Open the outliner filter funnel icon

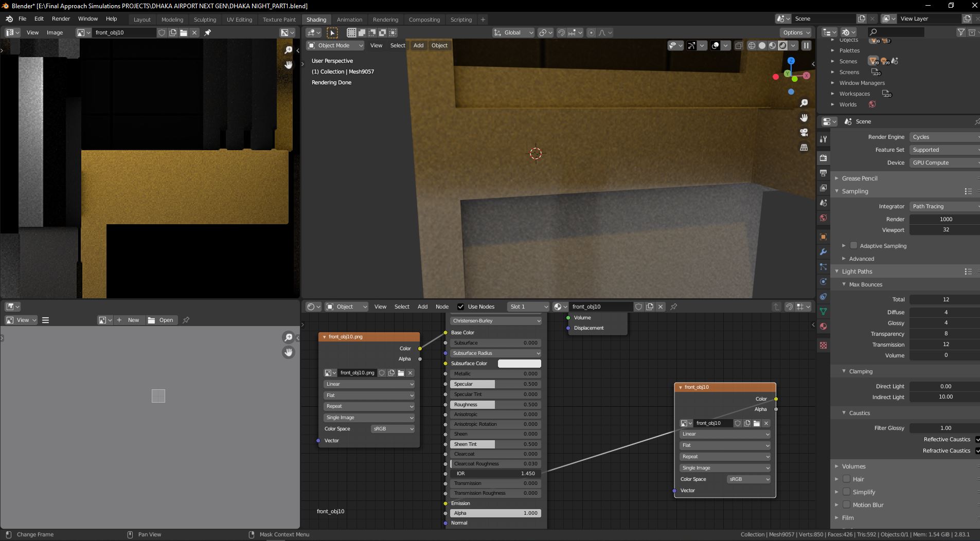tap(960, 32)
